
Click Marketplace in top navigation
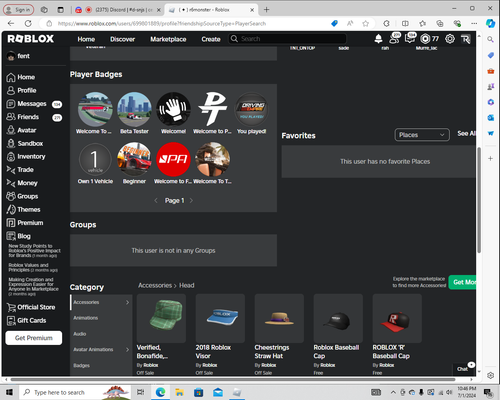tap(168, 39)
